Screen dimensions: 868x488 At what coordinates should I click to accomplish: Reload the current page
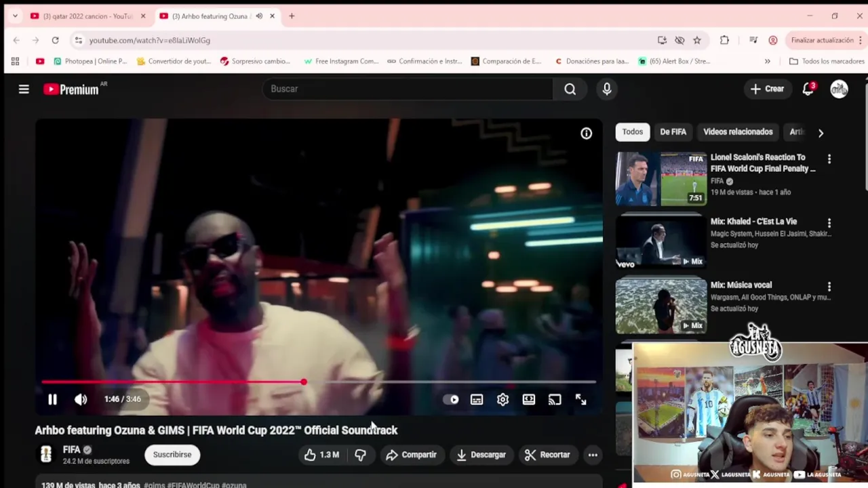(56, 41)
